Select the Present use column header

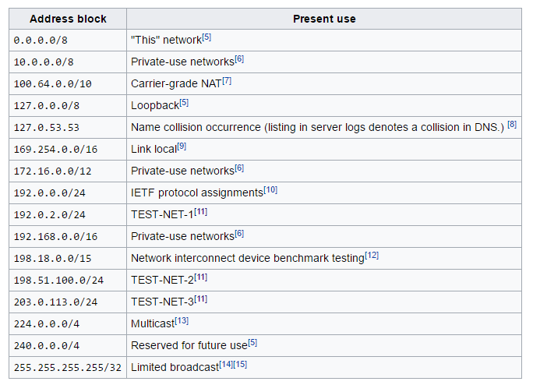[324, 19]
